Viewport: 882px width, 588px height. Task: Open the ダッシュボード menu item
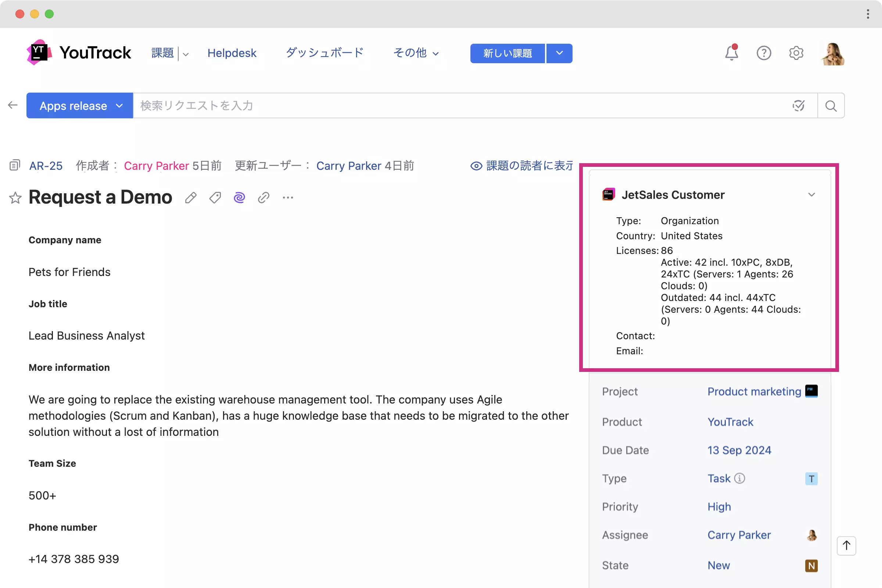coord(325,53)
